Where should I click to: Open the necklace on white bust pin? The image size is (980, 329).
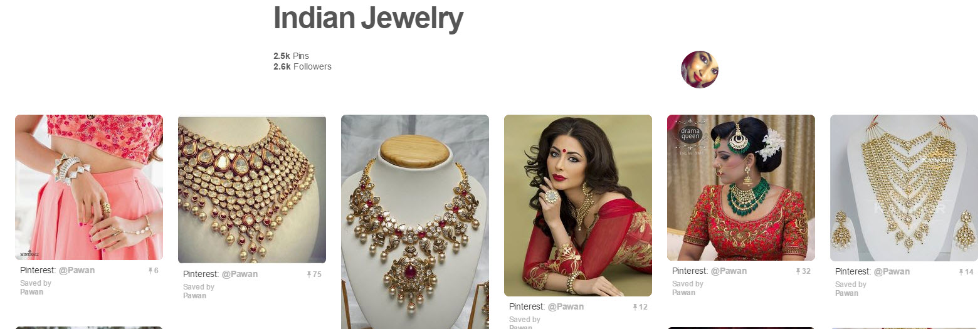[415, 222]
